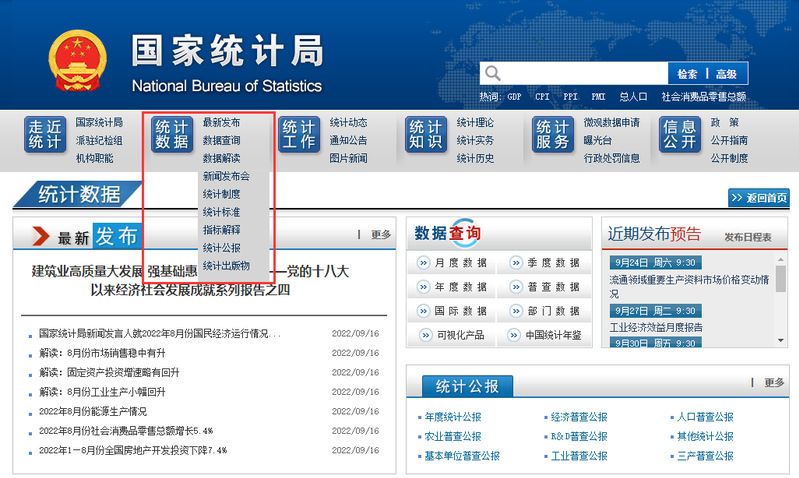Select 统计出版物 in the dropdown menu
The width and height of the screenshot is (799, 478).
(x=225, y=266)
